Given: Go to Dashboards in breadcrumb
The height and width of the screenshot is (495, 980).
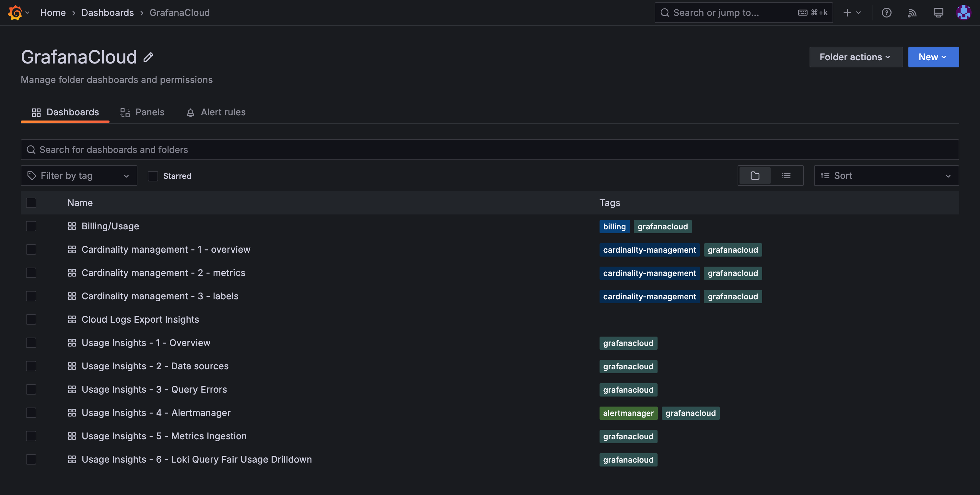Looking at the screenshot, I should (x=108, y=13).
